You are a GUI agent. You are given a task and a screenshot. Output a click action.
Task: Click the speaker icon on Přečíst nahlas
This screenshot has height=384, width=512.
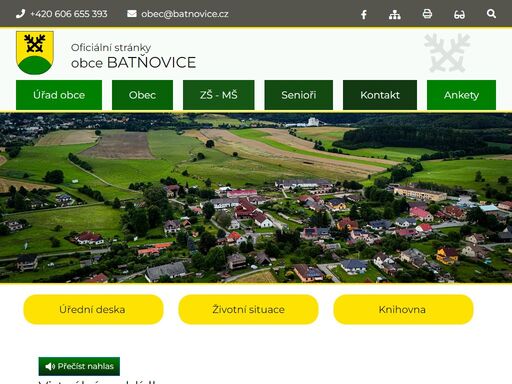50,366
